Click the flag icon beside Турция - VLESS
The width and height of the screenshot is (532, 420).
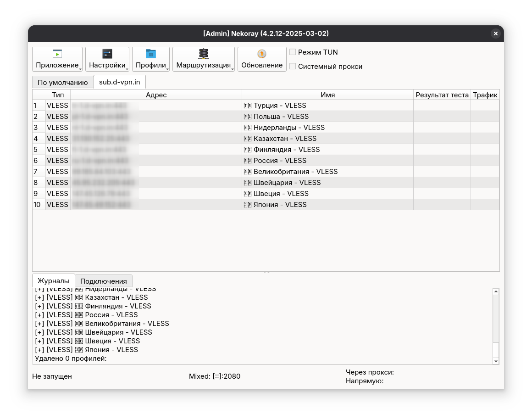pyautogui.click(x=248, y=106)
